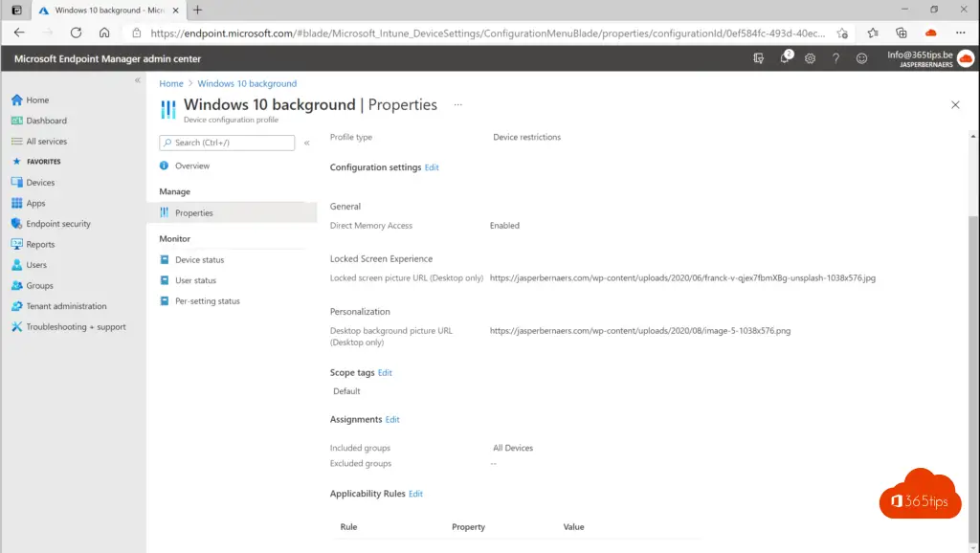980x553 pixels.
Task: Edit the Assignments
Action: (x=391, y=419)
